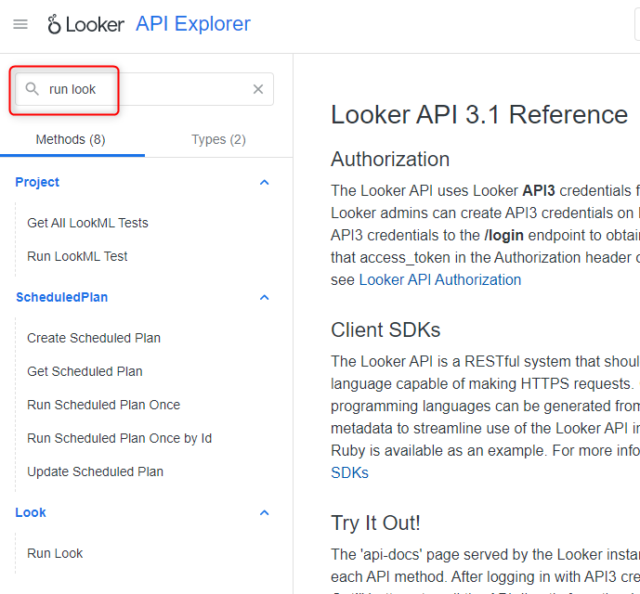Open Run LookML Test method
This screenshot has width=640, height=594.
(78, 256)
